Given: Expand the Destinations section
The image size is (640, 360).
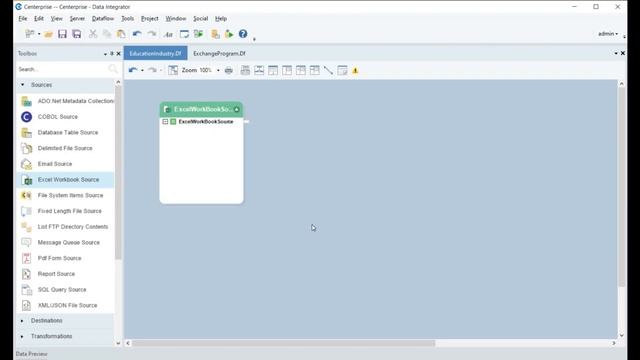Looking at the screenshot, I should pos(22,321).
